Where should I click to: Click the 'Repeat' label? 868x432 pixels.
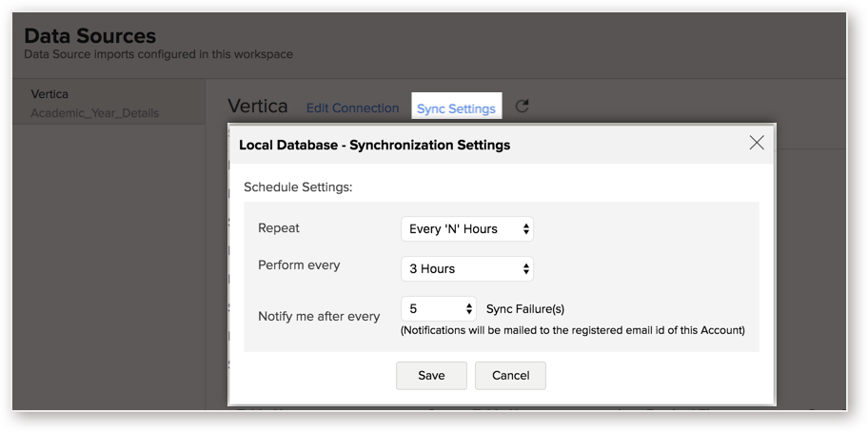[x=279, y=227]
